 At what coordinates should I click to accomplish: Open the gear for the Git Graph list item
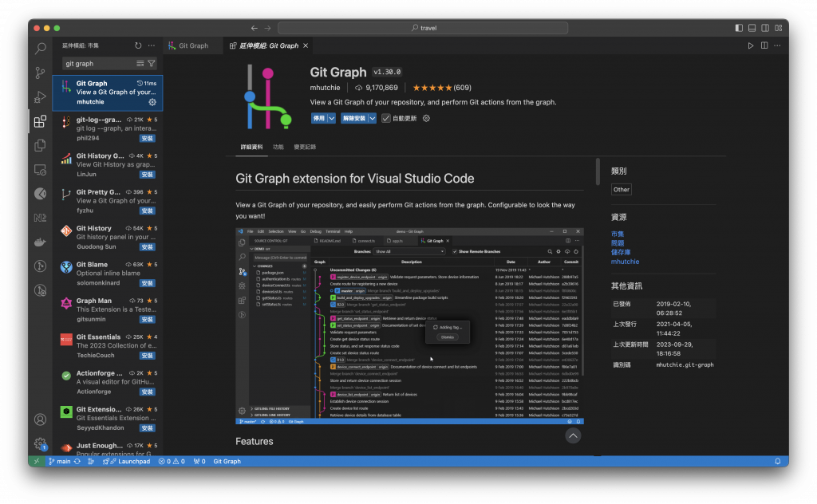point(152,102)
